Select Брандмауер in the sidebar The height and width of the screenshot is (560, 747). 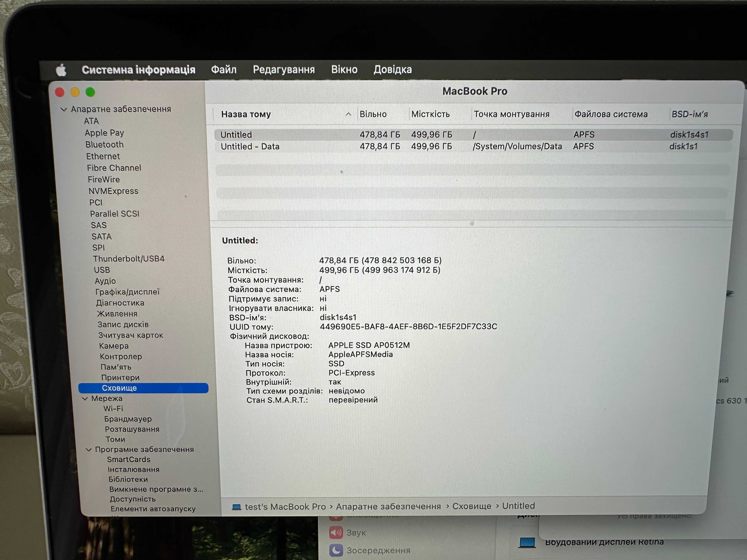pos(128,419)
